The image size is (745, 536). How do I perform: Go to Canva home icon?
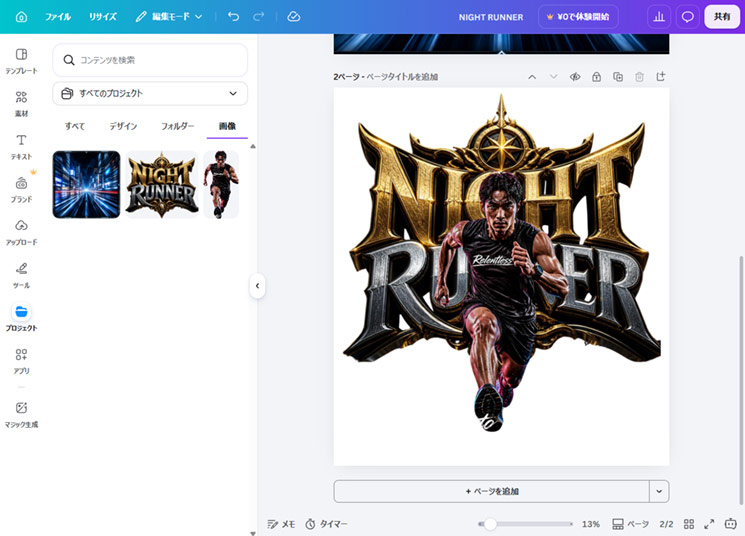(x=21, y=17)
